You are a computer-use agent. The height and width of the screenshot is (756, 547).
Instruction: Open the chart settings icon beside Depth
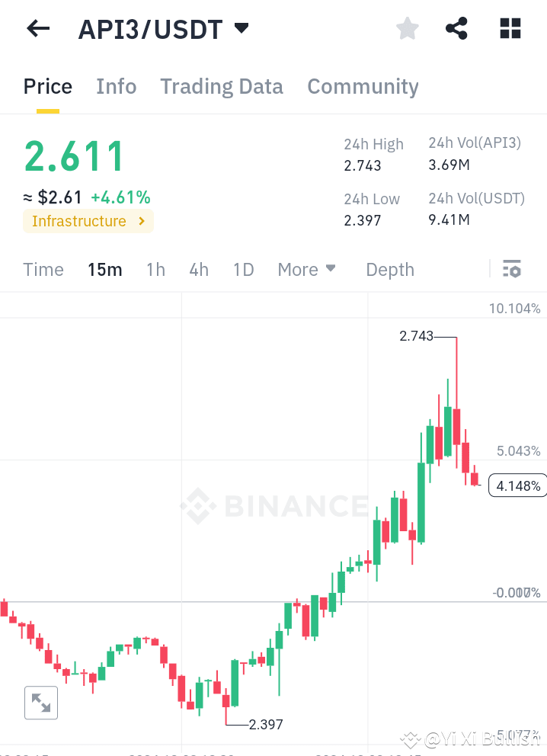point(511,269)
